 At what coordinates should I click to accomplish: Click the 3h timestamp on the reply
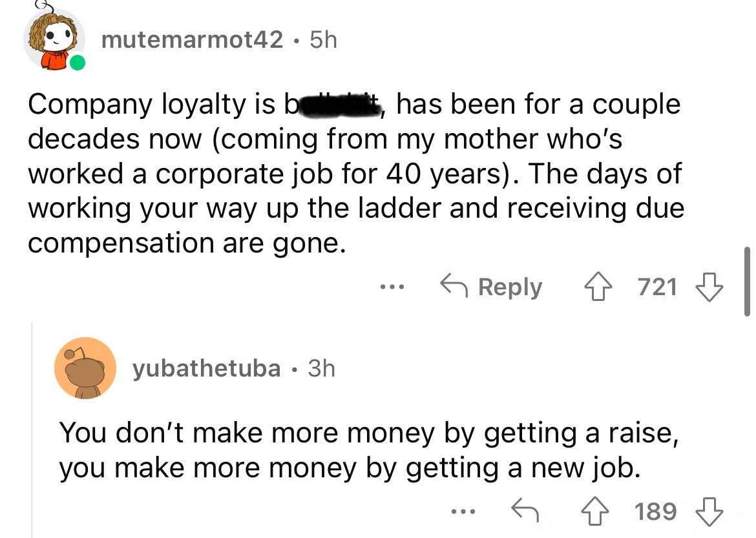[321, 369]
